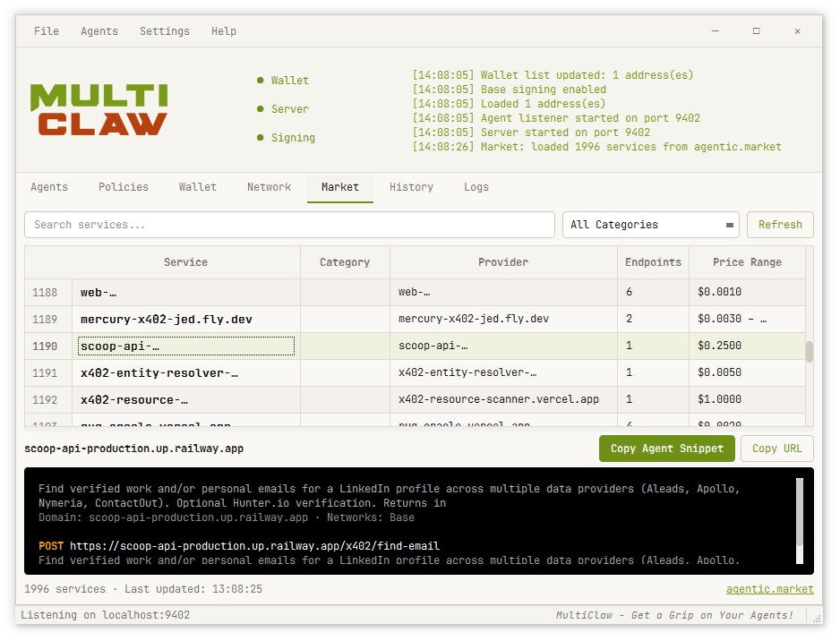Switch to the Logs tab
Screen dimensions: 840x641
tap(476, 187)
